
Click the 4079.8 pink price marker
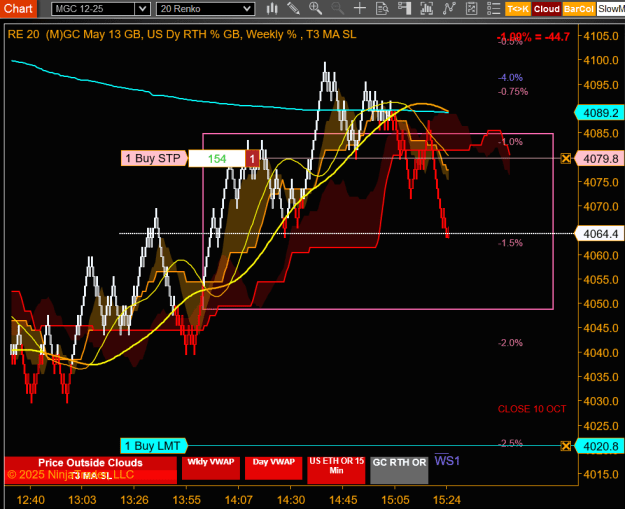(599, 159)
